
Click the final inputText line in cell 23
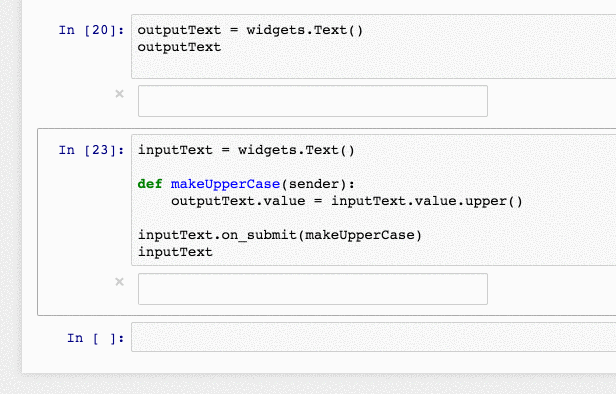[x=175, y=252]
